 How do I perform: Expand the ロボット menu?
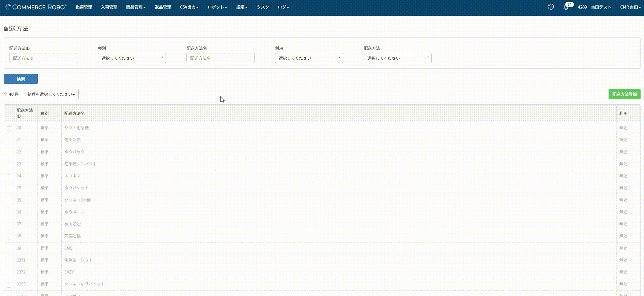[217, 7]
